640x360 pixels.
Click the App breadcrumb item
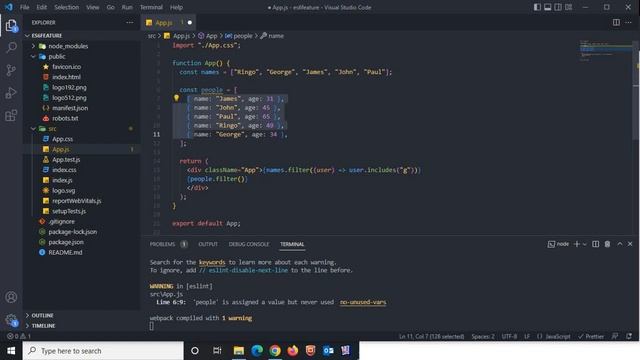pyautogui.click(x=208, y=36)
